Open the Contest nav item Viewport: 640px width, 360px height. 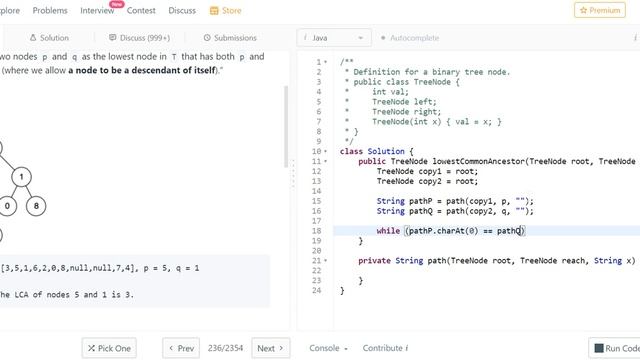pos(141,11)
